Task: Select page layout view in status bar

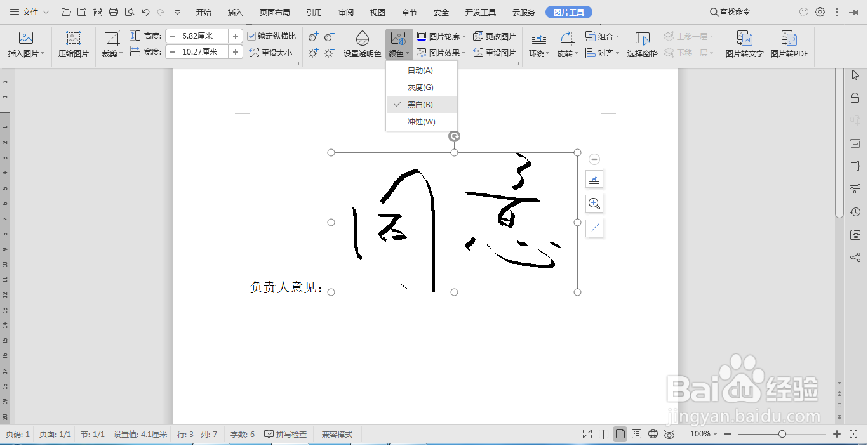Action: pos(620,434)
